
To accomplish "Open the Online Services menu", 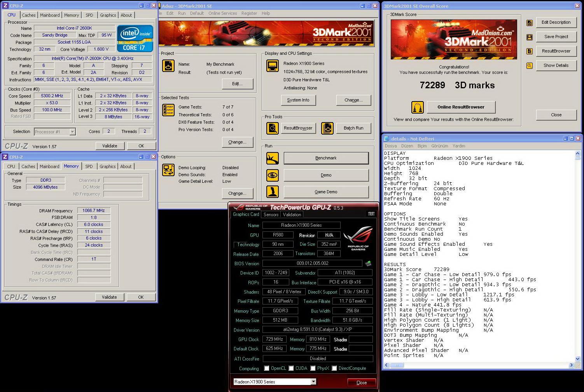I will pos(222,13).
